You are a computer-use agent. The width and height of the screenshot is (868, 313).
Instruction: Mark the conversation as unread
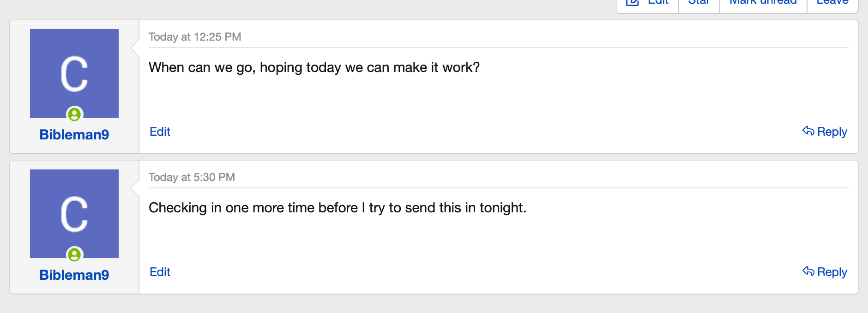point(763,2)
